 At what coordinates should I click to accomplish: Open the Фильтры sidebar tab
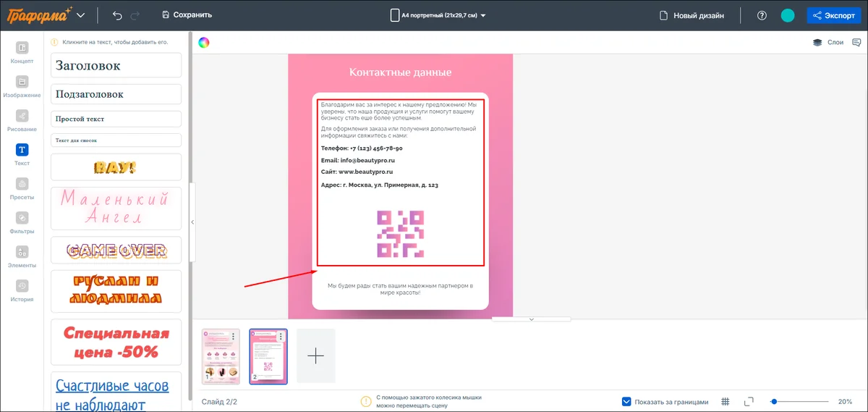pos(22,223)
